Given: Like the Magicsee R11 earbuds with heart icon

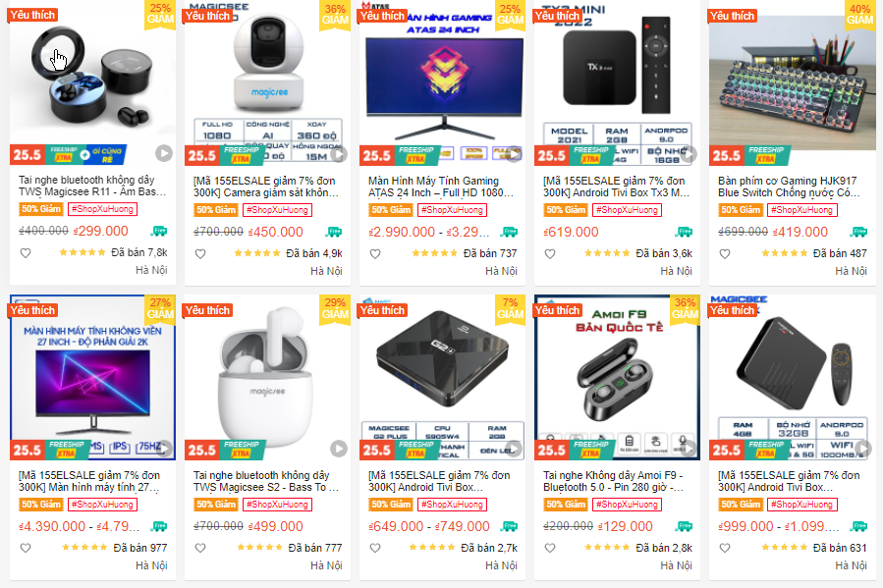Looking at the screenshot, I should pos(26,253).
